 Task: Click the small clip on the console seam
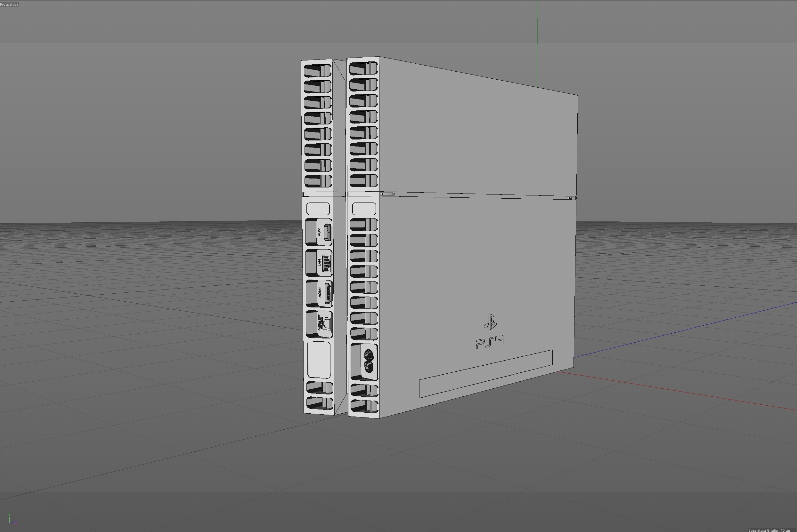point(387,194)
